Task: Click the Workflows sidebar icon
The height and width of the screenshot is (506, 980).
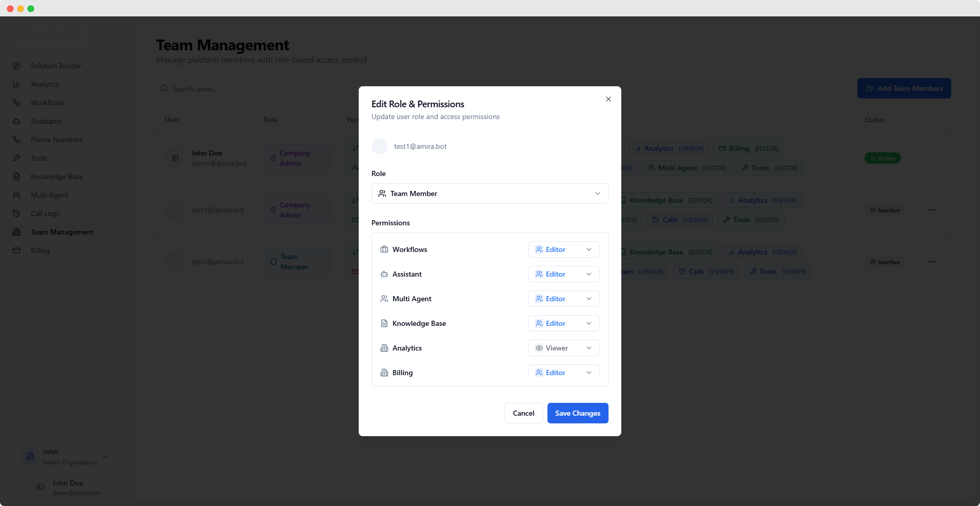Action: coord(16,102)
